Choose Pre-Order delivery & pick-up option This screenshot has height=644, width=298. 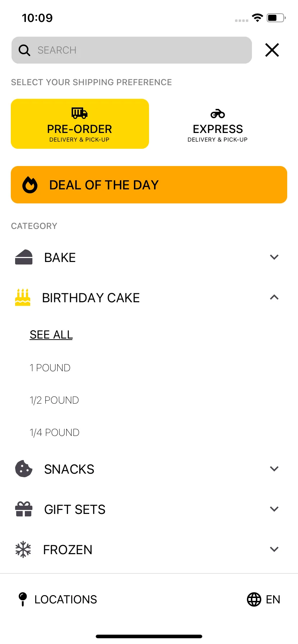tap(80, 124)
